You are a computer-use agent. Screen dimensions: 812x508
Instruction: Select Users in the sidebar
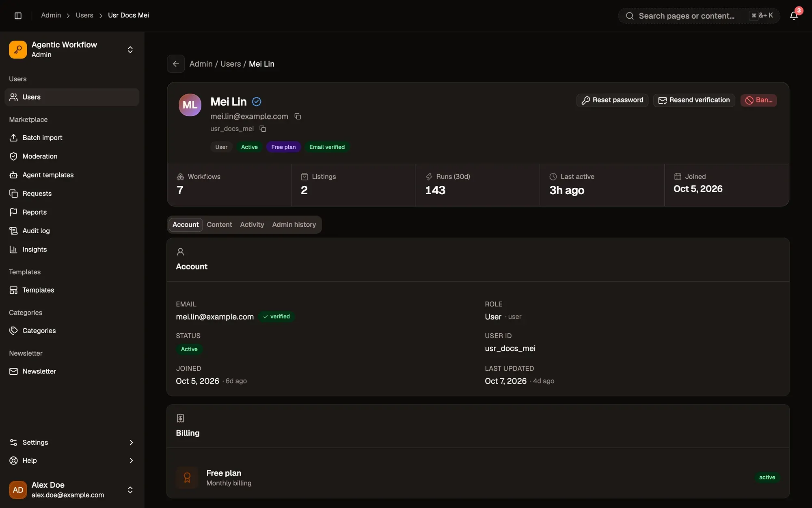[x=72, y=97]
